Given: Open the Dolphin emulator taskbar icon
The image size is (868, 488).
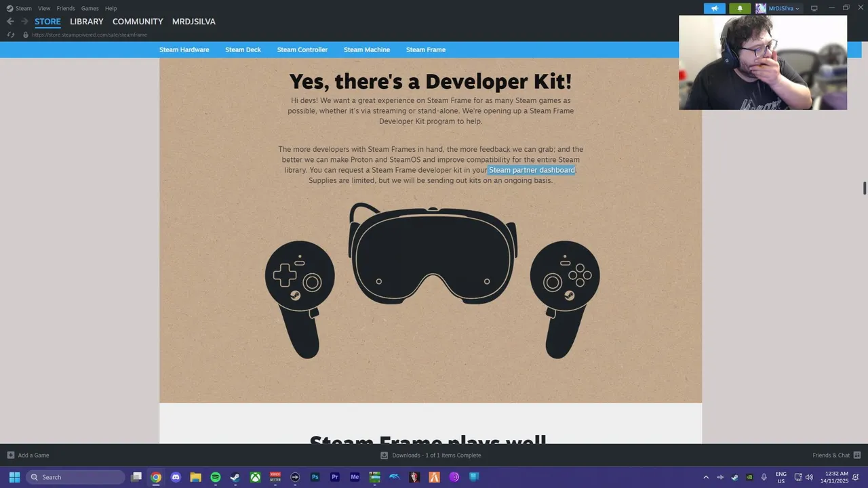Looking at the screenshot, I should pos(394,477).
